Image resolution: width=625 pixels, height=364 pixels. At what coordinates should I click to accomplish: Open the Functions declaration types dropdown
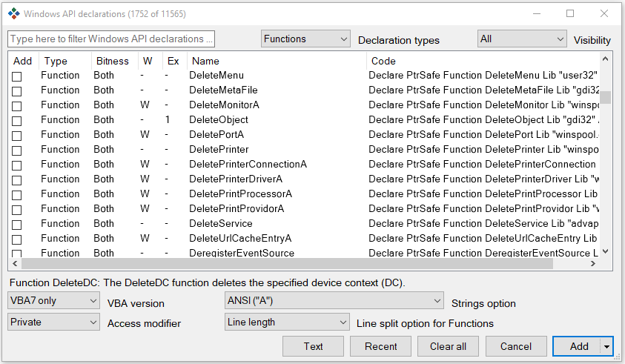[305, 39]
